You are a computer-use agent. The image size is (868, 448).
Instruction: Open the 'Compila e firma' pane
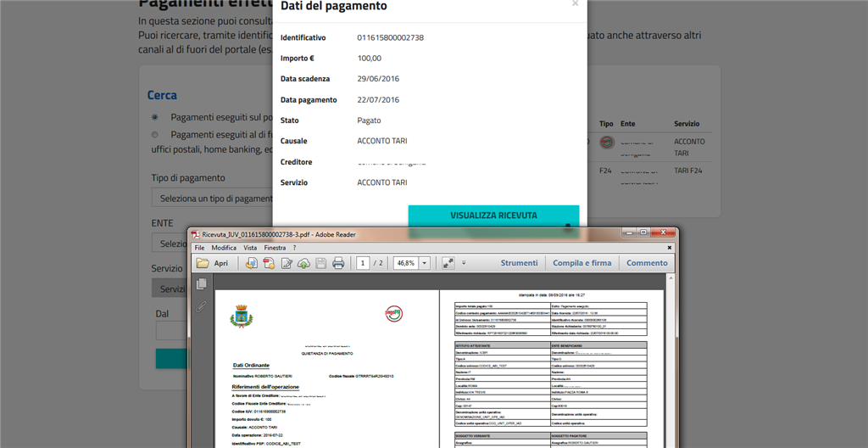[x=581, y=263]
